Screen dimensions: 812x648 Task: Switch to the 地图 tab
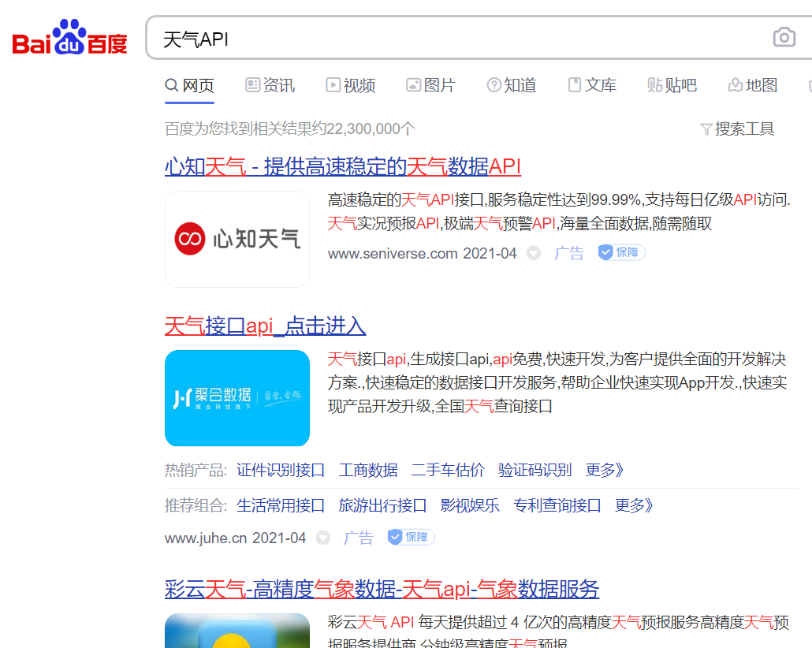point(753,85)
